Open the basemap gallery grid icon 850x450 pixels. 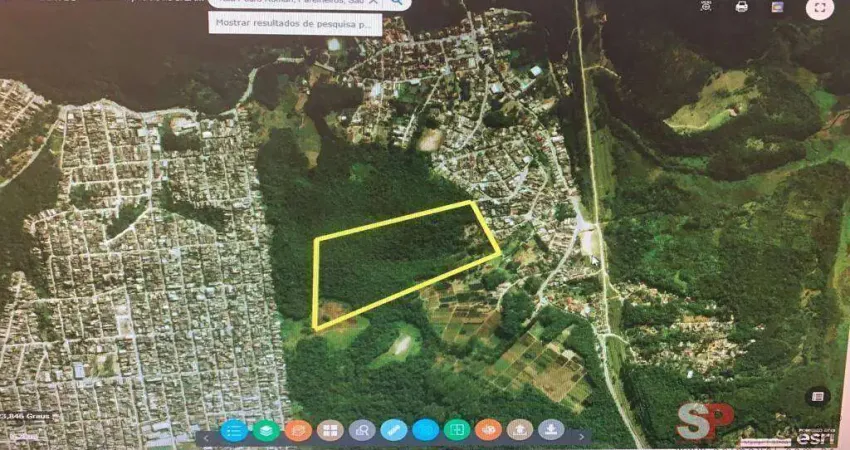330,430
